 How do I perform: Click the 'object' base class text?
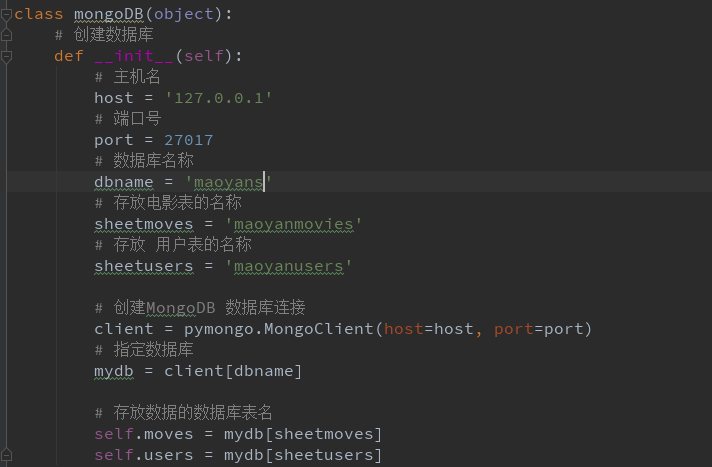183,14
